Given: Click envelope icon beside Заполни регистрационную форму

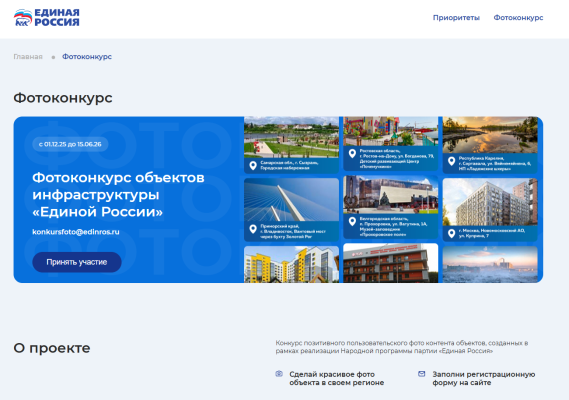Looking at the screenshot, I should [x=422, y=374].
